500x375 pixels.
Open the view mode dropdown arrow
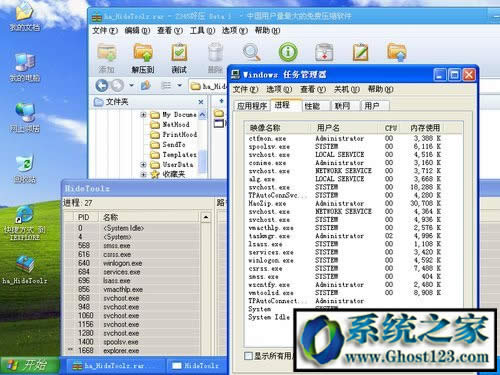coord(180,86)
